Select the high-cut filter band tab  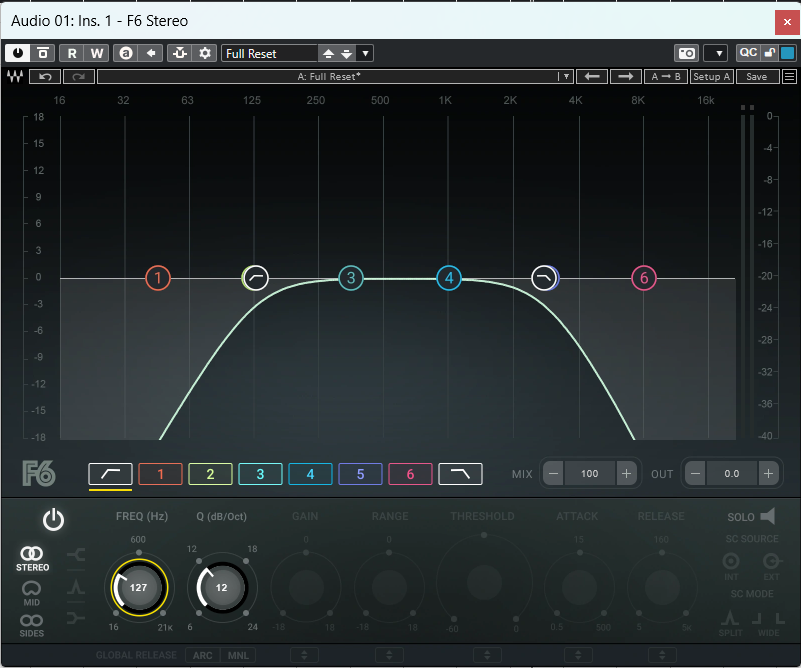click(460, 474)
